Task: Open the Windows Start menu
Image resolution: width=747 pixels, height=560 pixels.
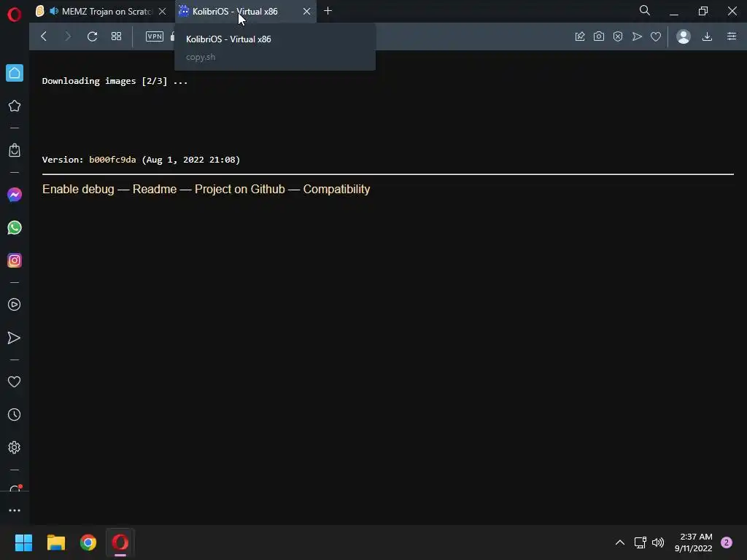Action: [x=23, y=542]
